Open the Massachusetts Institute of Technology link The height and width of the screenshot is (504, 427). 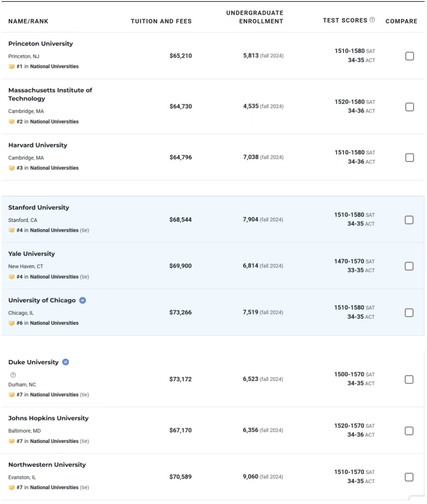point(50,94)
